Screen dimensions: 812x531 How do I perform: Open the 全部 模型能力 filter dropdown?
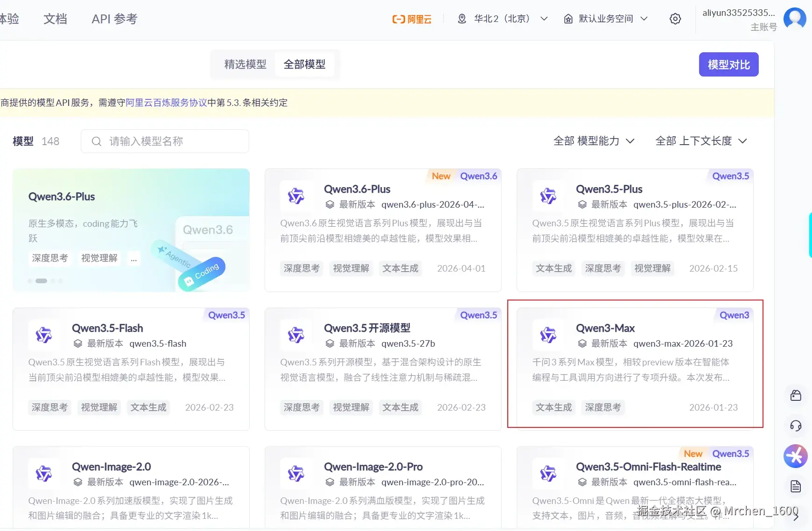tap(594, 141)
